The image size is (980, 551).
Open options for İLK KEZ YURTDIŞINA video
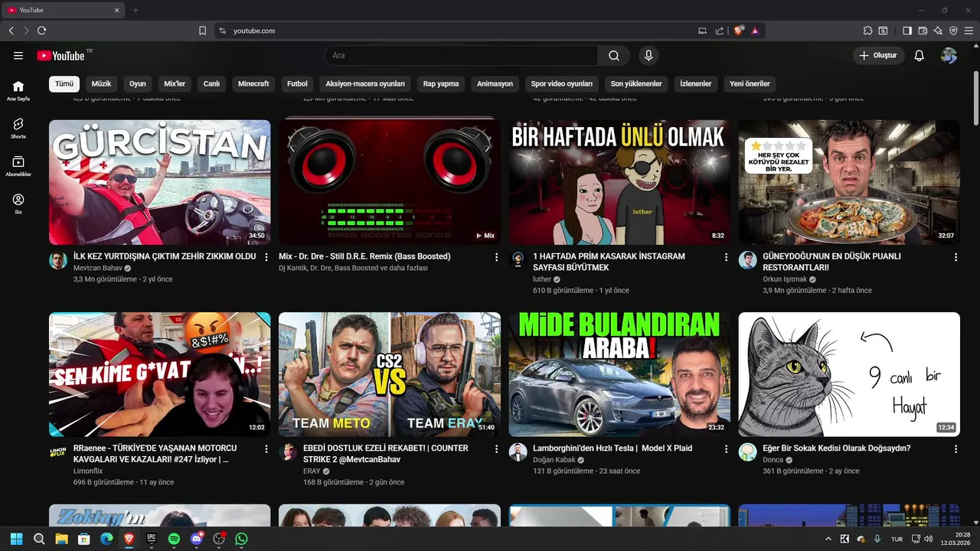tap(266, 257)
